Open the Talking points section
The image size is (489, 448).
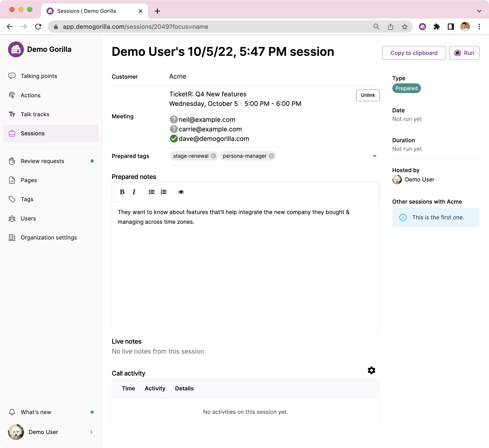tap(39, 76)
